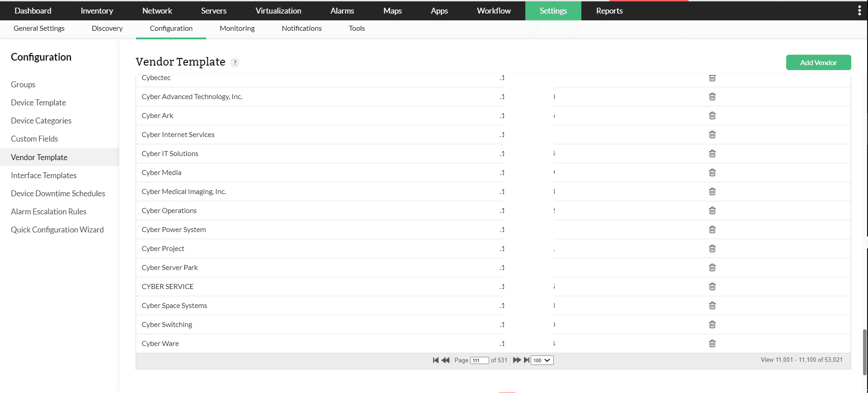The width and height of the screenshot is (868, 393).
Task: Go to previous page of vendors
Action: click(x=445, y=360)
